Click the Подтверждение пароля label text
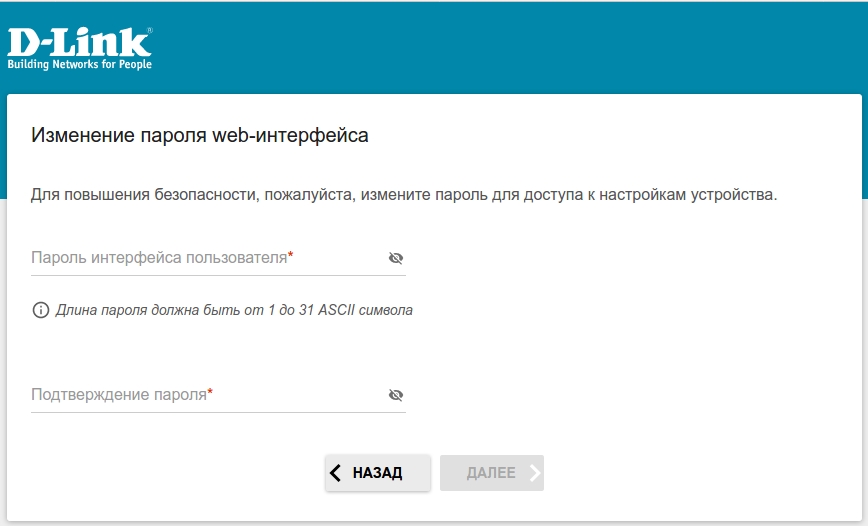The width and height of the screenshot is (868, 526). click(x=118, y=394)
